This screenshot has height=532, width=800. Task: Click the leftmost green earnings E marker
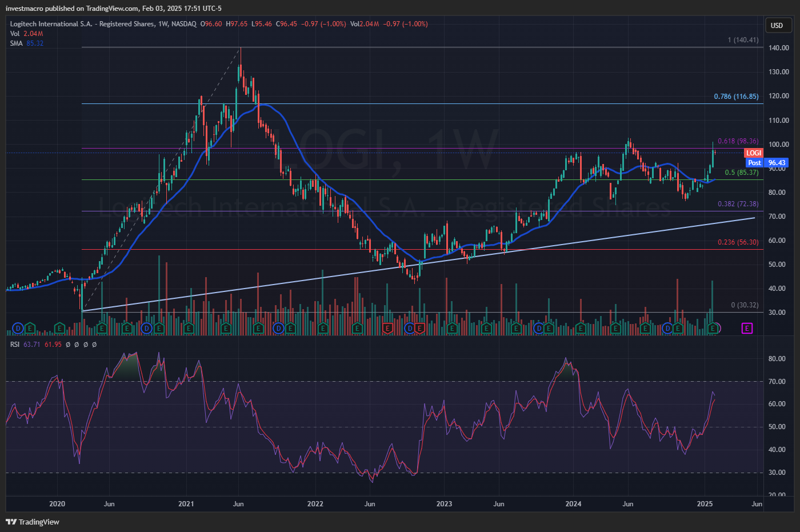[x=30, y=328]
